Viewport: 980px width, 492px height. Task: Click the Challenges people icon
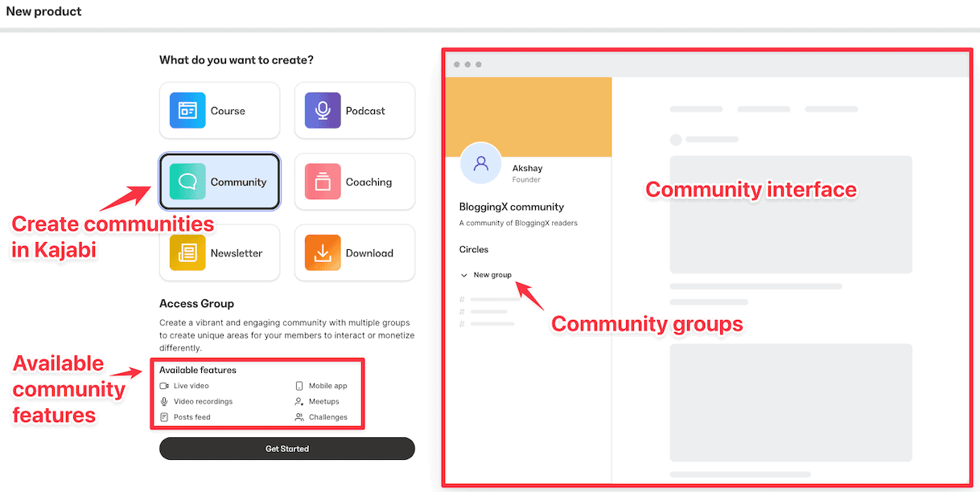pos(299,416)
